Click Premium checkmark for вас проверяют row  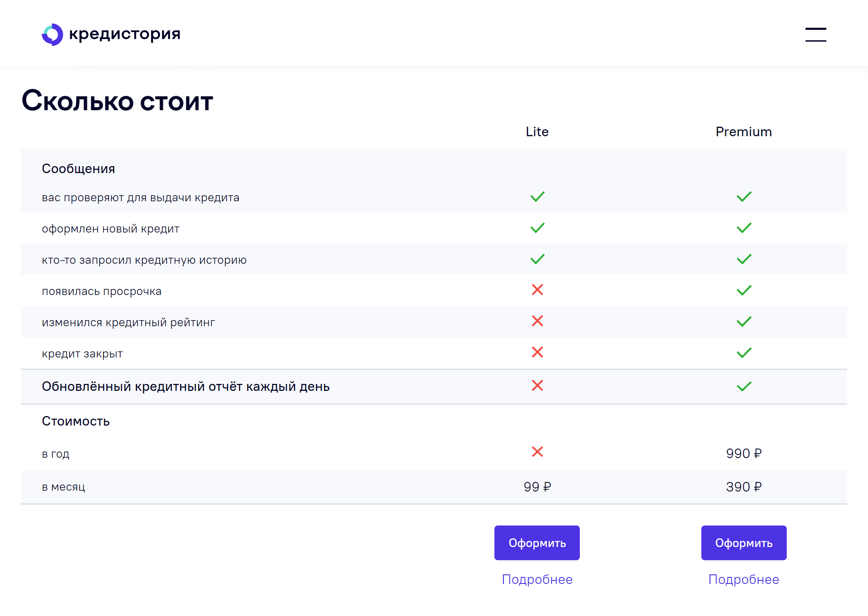tap(744, 197)
